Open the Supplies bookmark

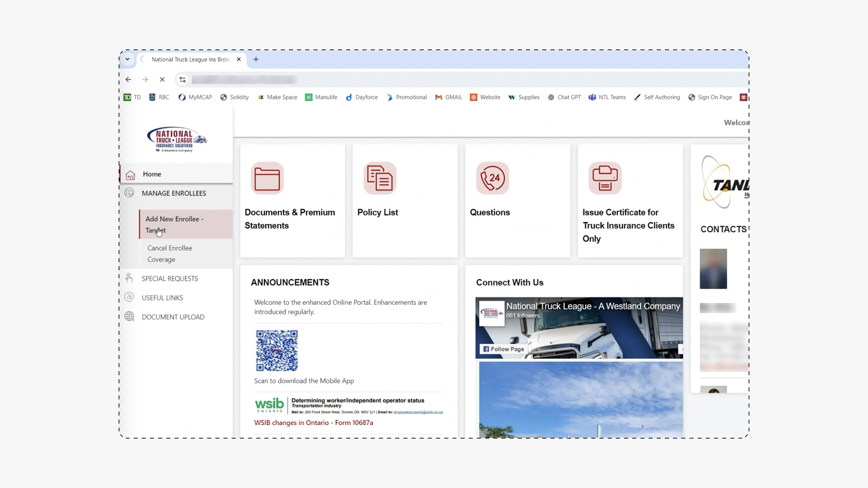coord(524,97)
